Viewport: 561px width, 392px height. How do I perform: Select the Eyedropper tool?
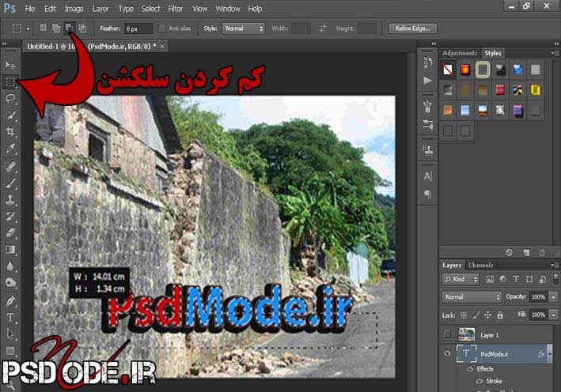pyautogui.click(x=10, y=149)
